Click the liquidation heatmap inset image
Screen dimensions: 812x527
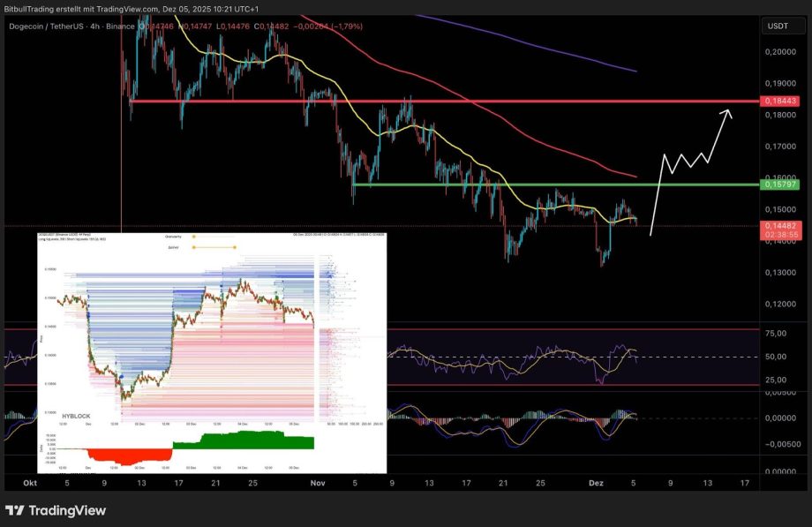[212, 353]
